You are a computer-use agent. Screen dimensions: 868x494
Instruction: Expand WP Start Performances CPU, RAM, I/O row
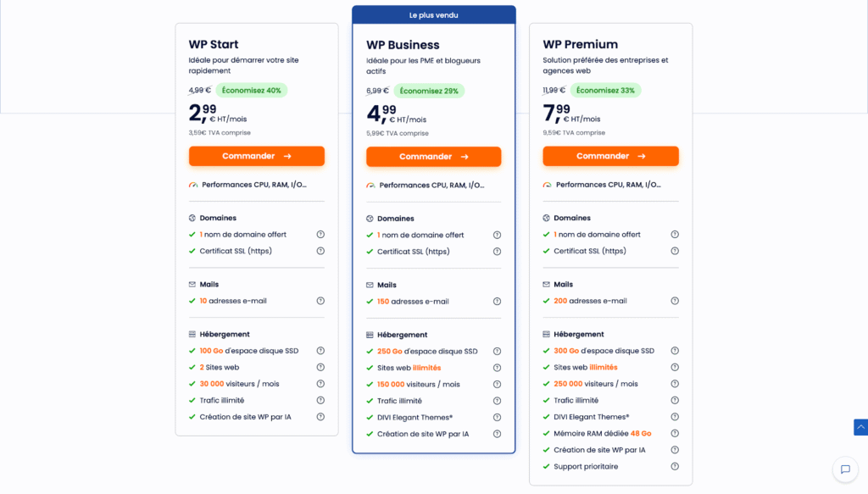pyautogui.click(x=254, y=185)
